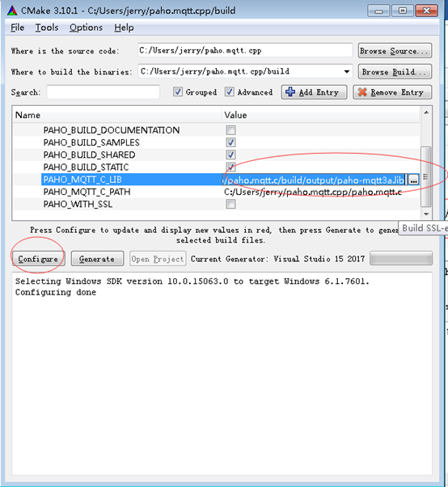The height and width of the screenshot is (487, 448).
Task: Click the cache list scrollbar thumb
Action: (426, 176)
